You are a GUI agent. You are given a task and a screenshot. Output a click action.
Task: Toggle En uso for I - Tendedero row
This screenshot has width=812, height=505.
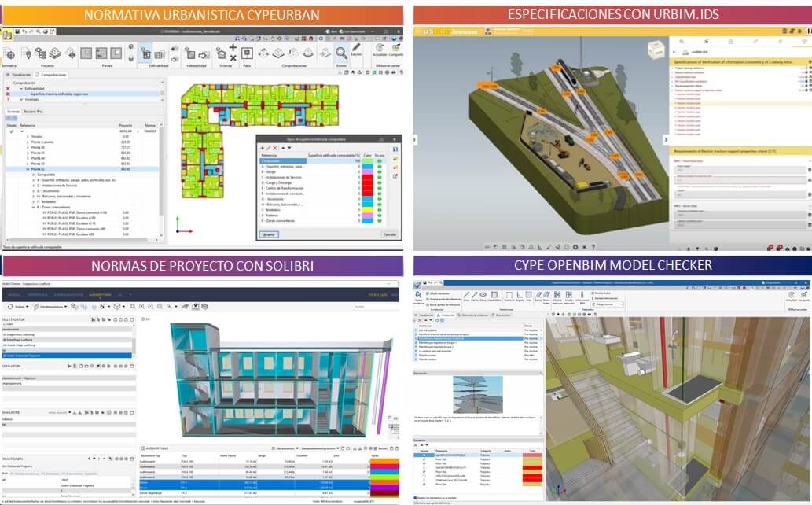(x=380, y=210)
